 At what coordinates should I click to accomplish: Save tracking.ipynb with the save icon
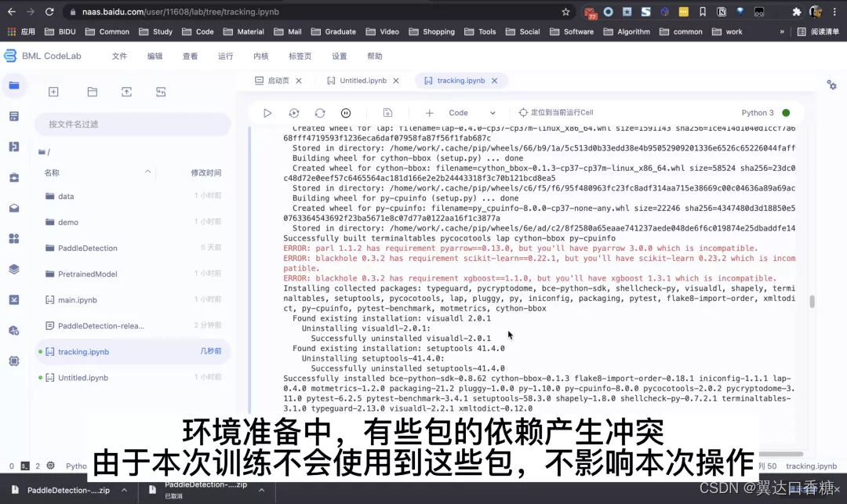click(387, 113)
